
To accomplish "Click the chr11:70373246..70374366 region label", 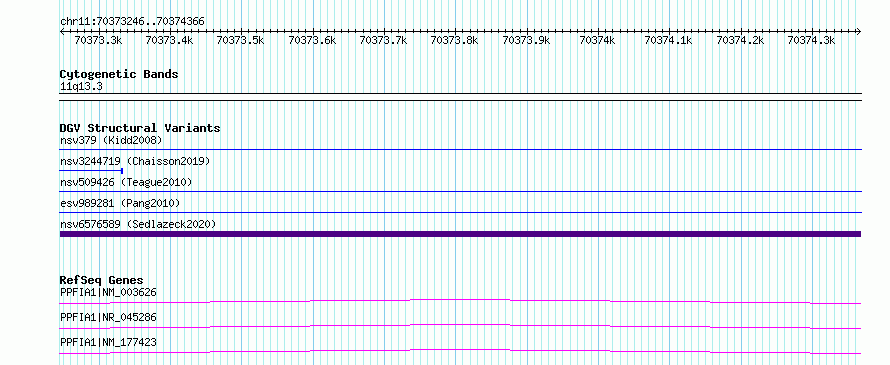I will (132, 21).
